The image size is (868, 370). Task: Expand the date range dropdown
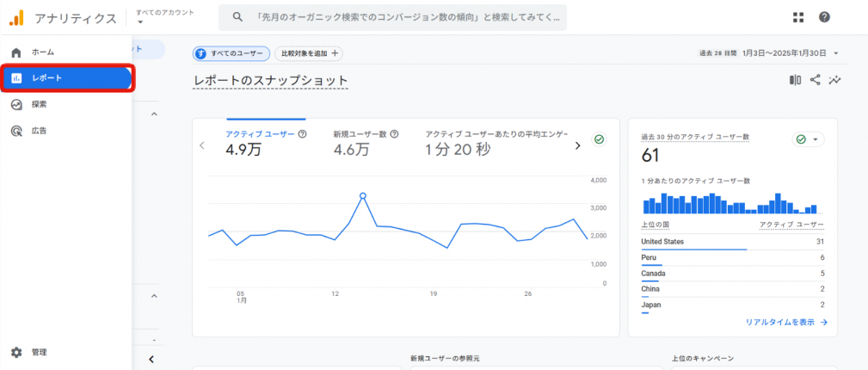835,53
